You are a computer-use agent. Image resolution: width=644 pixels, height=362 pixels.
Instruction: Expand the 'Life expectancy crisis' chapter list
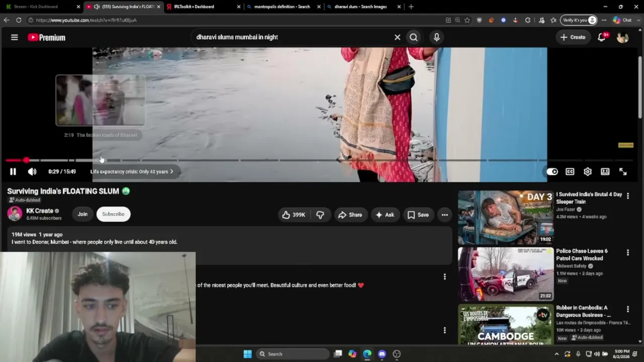pos(132,171)
